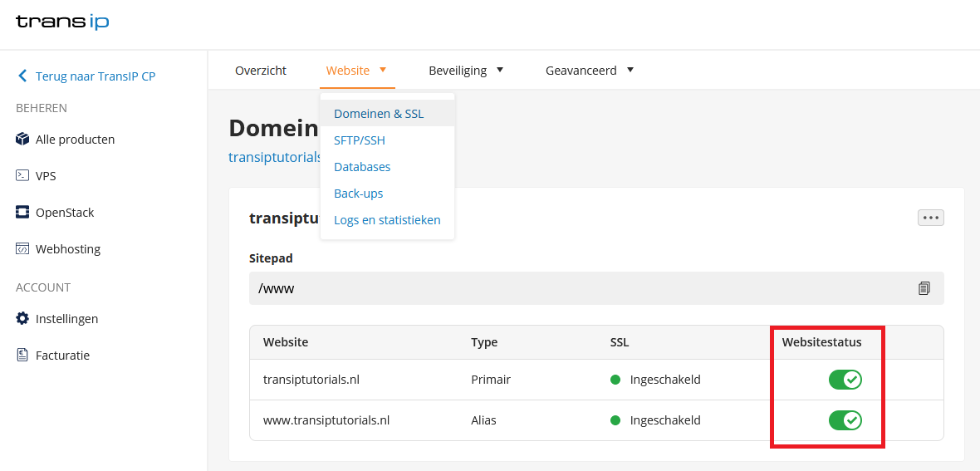The width and height of the screenshot is (980, 471).
Task: Click Ingeschakeld SSL status for www alias
Action: click(665, 420)
